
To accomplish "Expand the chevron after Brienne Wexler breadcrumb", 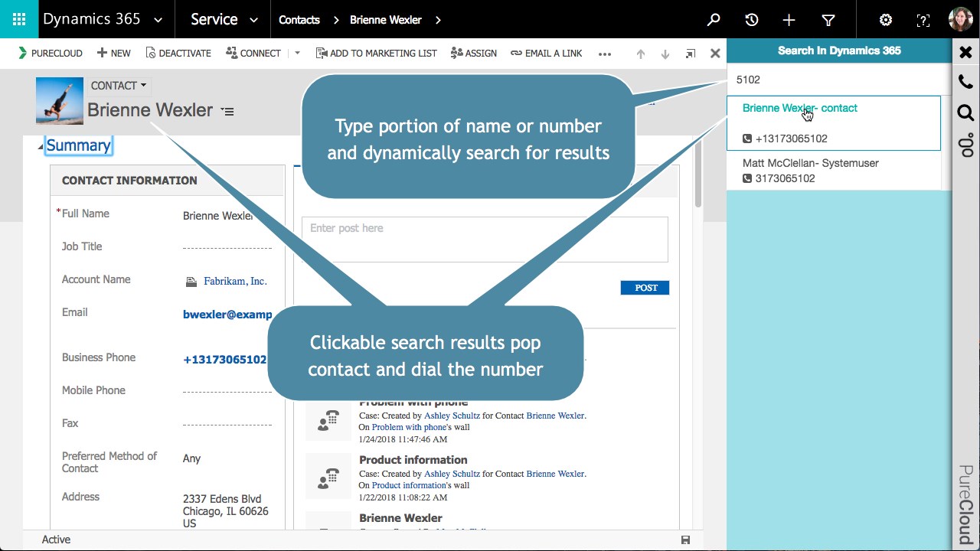I will [438, 20].
